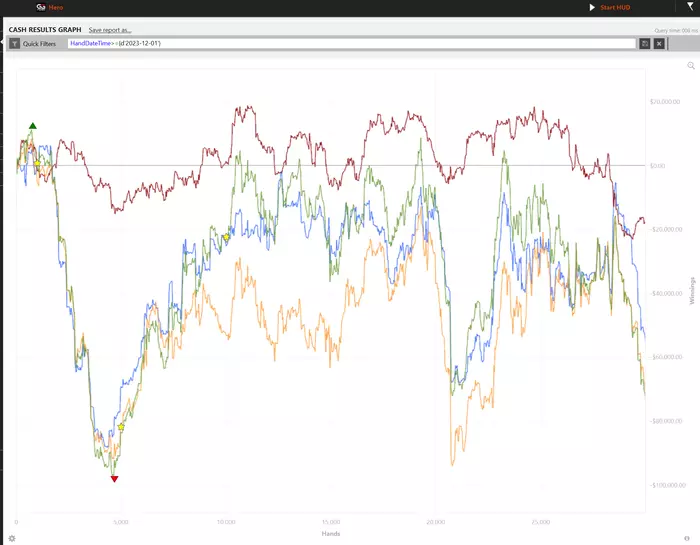Viewport: 700px width, 545px height.
Task: Click into the HandDateTime filter field
Action: pos(351,43)
